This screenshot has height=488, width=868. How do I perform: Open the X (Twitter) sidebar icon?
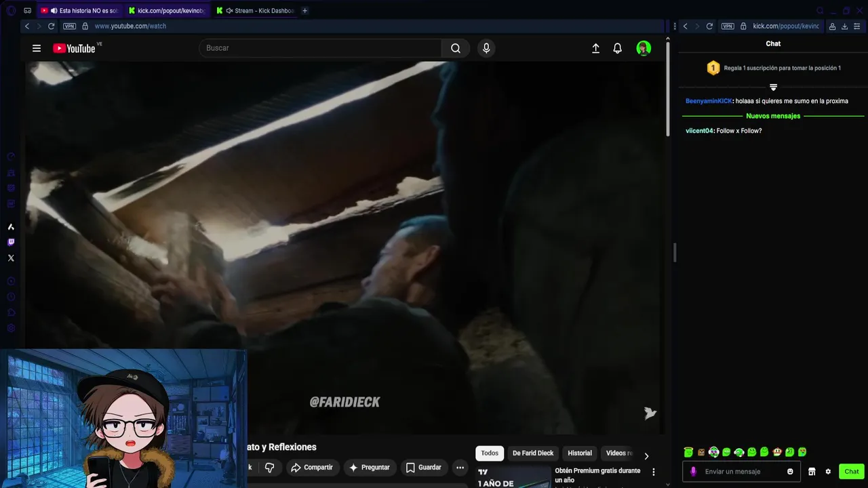point(11,258)
